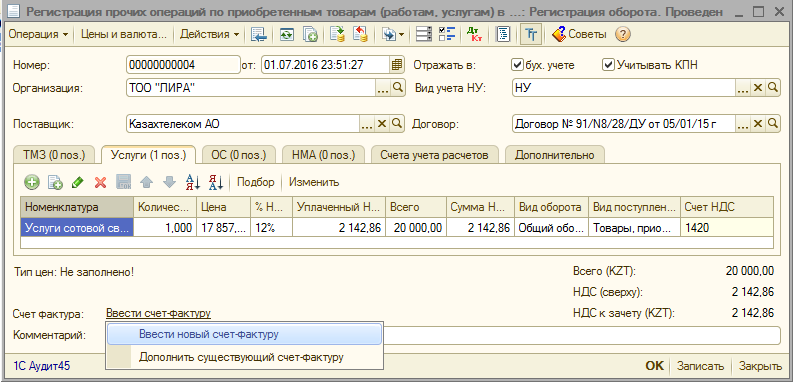
Task: Click the Записать button
Action: point(701,366)
